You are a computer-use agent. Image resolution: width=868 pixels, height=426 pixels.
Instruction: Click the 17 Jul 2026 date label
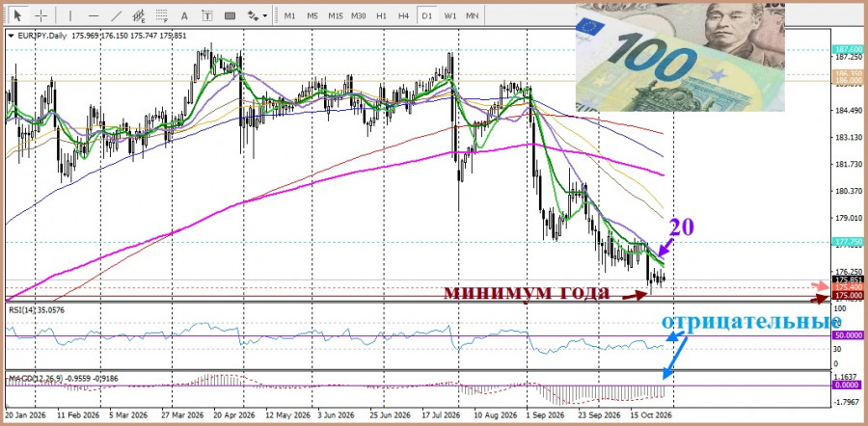pyautogui.click(x=441, y=414)
